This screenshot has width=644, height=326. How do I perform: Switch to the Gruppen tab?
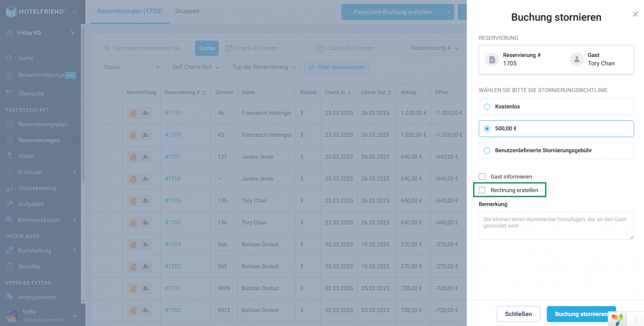187,11
